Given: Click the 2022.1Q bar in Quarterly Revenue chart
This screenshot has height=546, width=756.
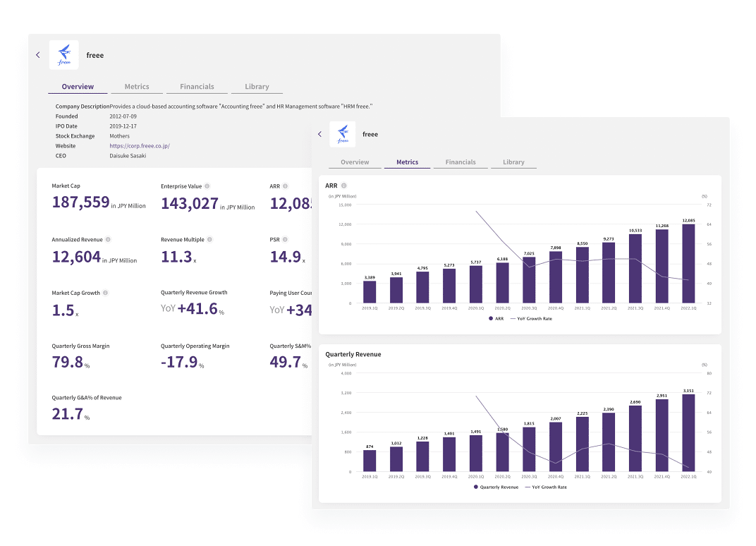Looking at the screenshot, I should (688, 433).
